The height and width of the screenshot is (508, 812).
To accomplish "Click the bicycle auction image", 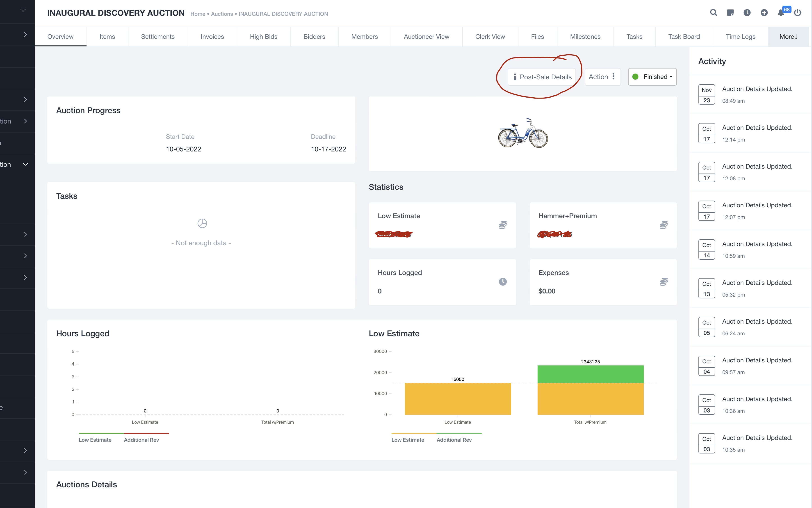I will pos(522,133).
